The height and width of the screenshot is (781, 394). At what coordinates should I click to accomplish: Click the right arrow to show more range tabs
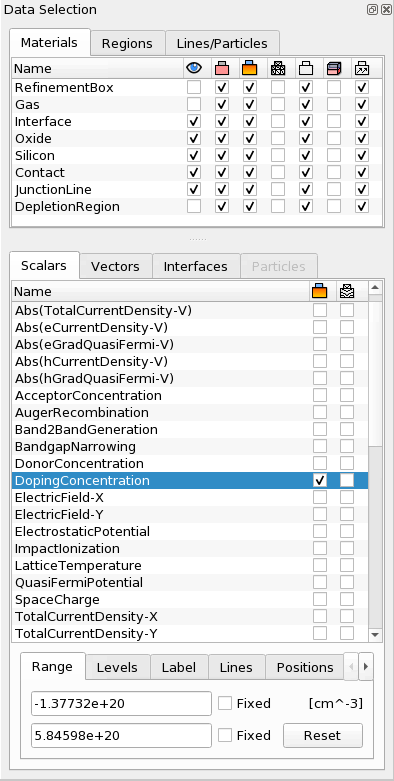[366, 666]
